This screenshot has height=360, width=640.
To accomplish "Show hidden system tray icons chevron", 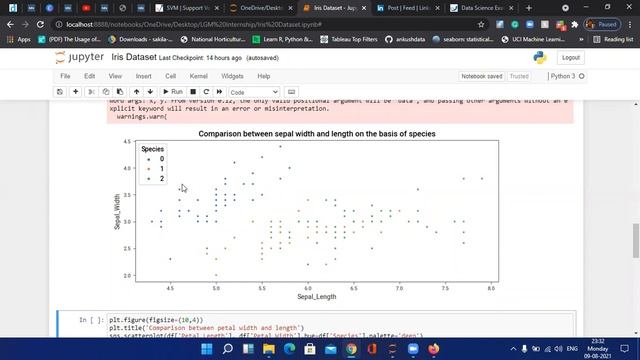I will pyautogui.click(x=513, y=349).
